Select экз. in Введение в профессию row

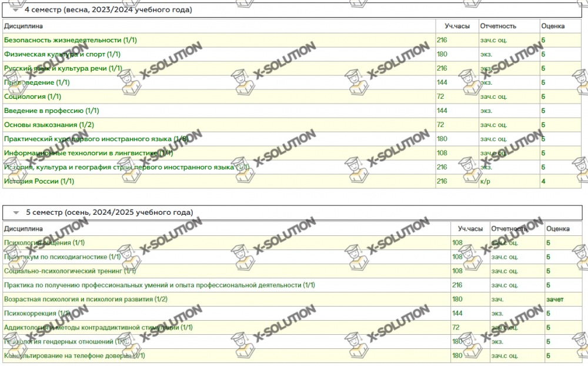tap(486, 111)
